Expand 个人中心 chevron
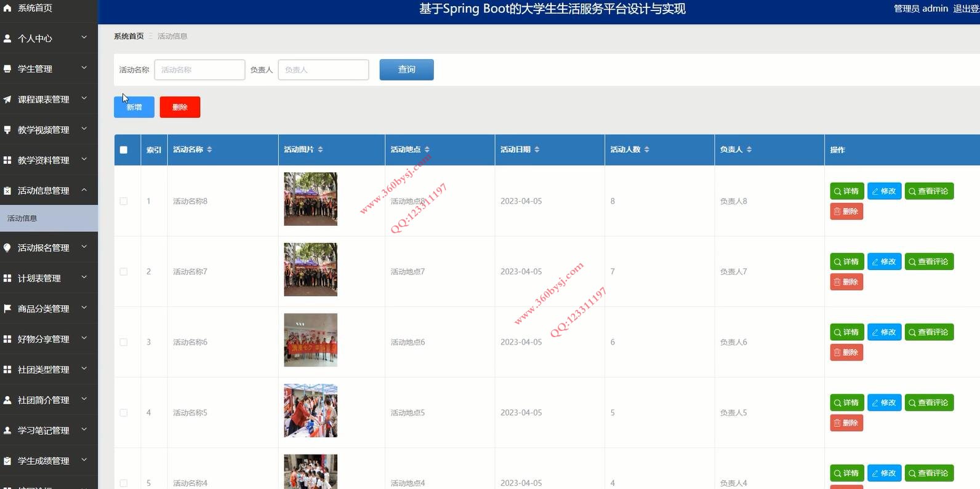The height and width of the screenshot is (489, 980). coord(84,38)
